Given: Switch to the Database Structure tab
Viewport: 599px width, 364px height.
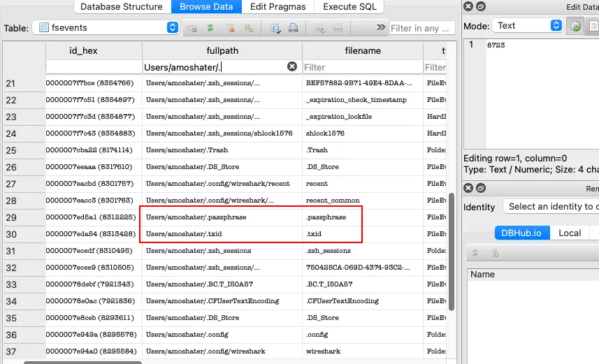Looking at the screenshot, I should [x=122, y=6].
